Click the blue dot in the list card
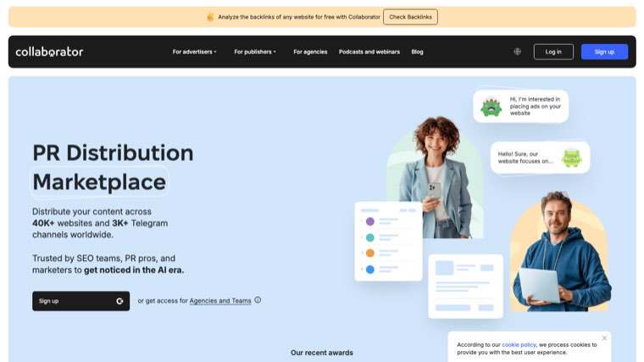The height and width of the screenshot is (362, 644). pyautogui.click(x=370, y=270)
